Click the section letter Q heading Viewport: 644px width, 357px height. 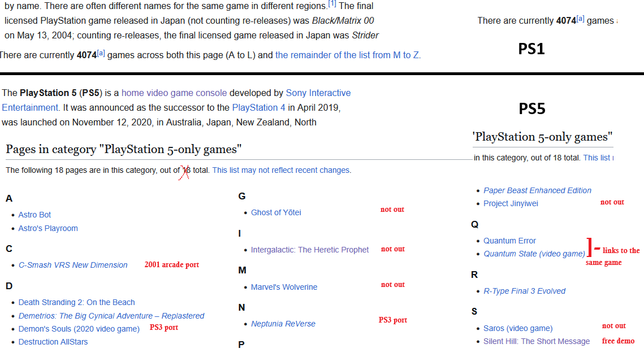[475, 224]
